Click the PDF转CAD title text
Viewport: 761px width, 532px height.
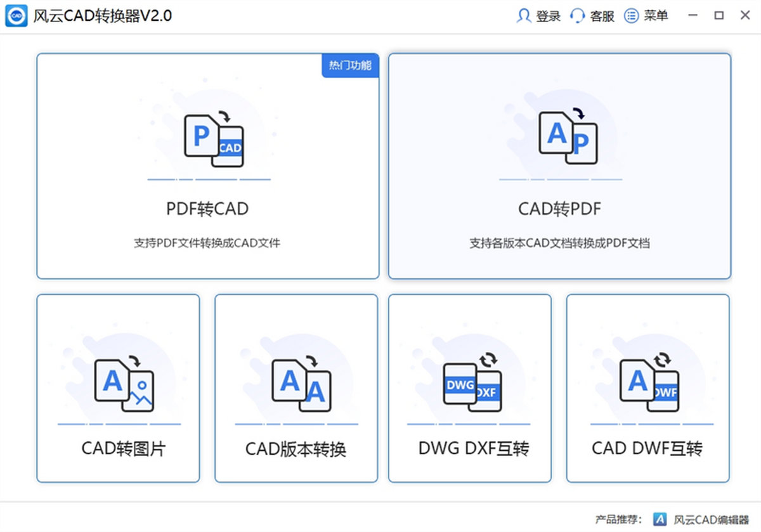tap(207, 209)
